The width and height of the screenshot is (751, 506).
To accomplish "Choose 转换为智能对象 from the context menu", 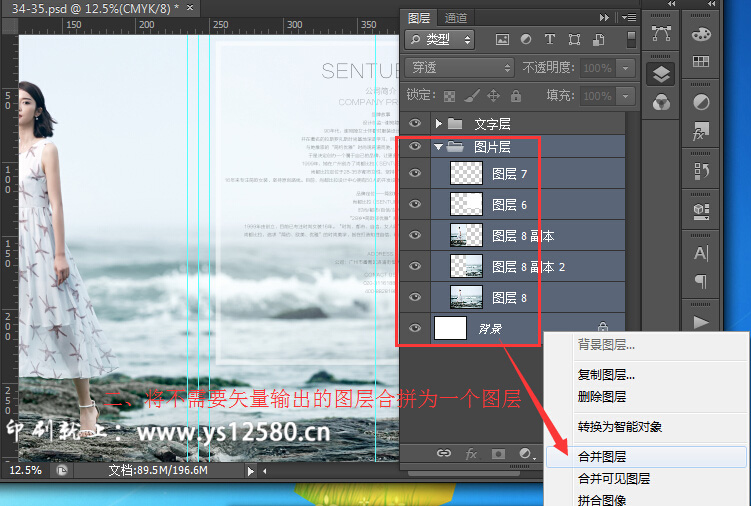I will coord(619,426).
